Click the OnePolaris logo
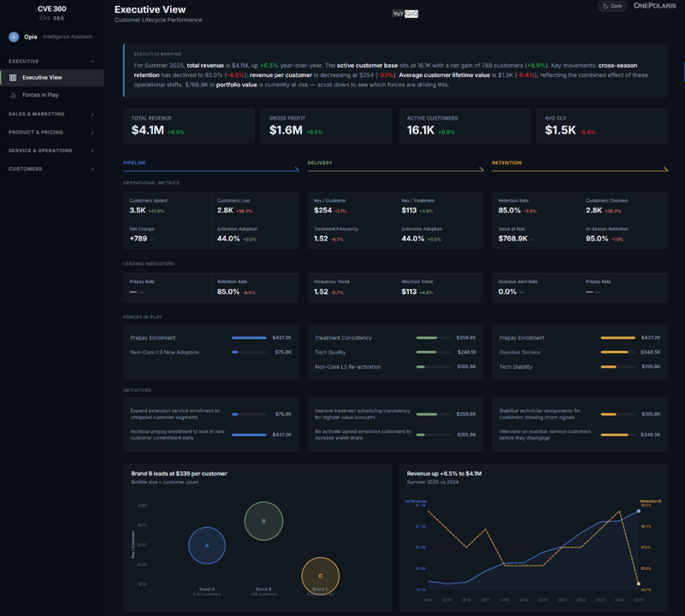Image resolution: width=685 pixels, height=616 pixels. click(x=653, y=6)
